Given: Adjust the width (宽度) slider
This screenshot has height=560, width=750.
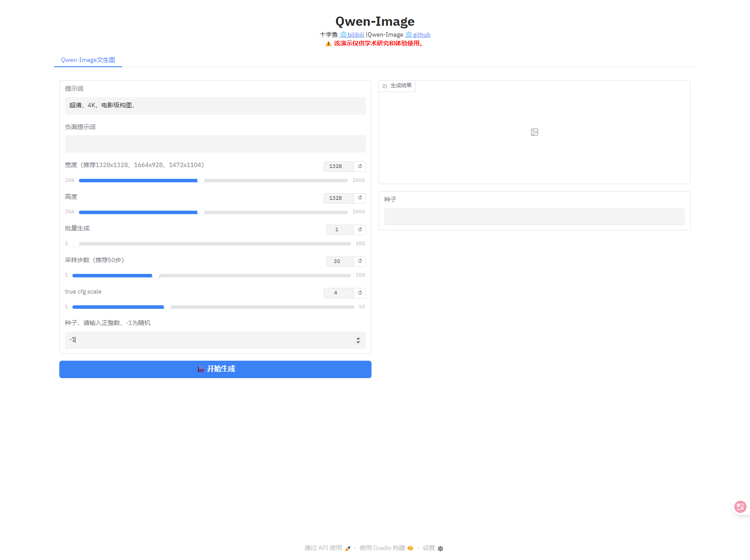Looking at the screenshot, I should (213, 181).
